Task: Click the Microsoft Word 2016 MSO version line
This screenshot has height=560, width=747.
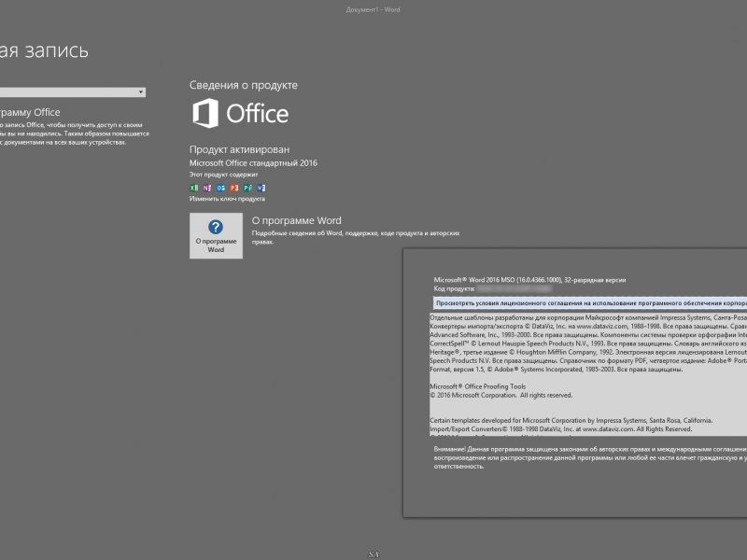Action: click(529, 280)
